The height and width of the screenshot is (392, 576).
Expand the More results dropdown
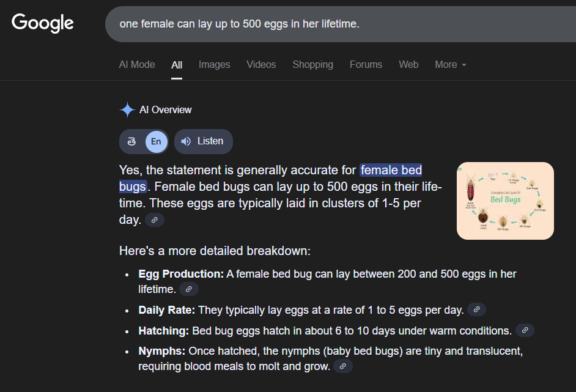(450, 64)
